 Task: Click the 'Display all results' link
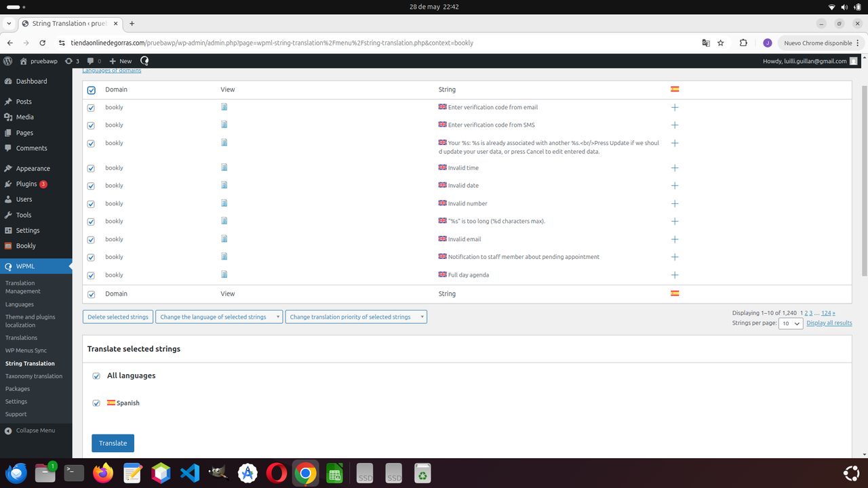[829, 323]
